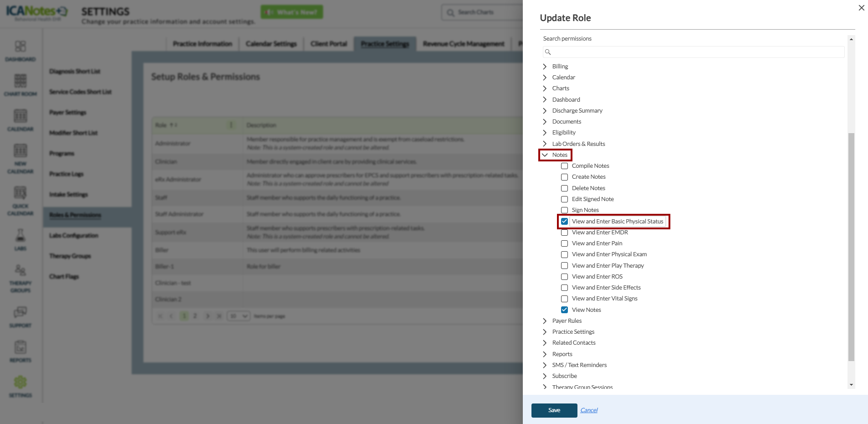Open Dashboard from the left sidebar

20,51
